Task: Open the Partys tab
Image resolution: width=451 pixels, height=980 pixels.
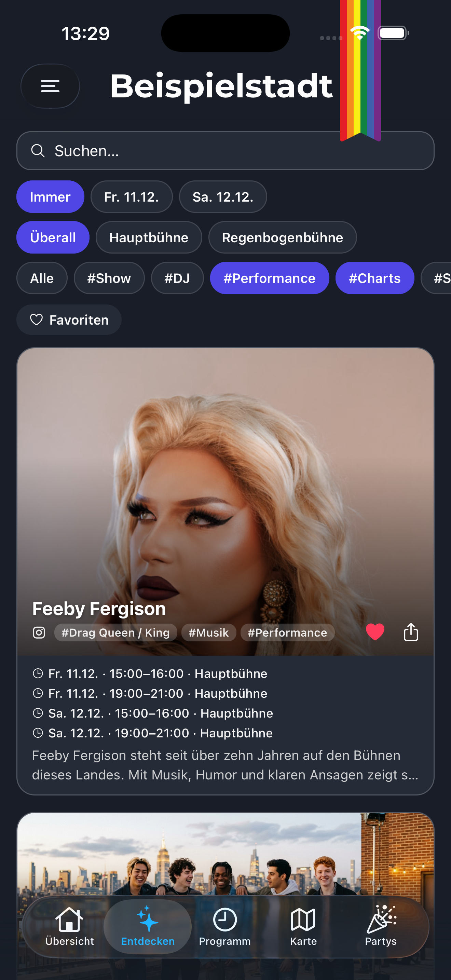Action: tap(381, 926)
